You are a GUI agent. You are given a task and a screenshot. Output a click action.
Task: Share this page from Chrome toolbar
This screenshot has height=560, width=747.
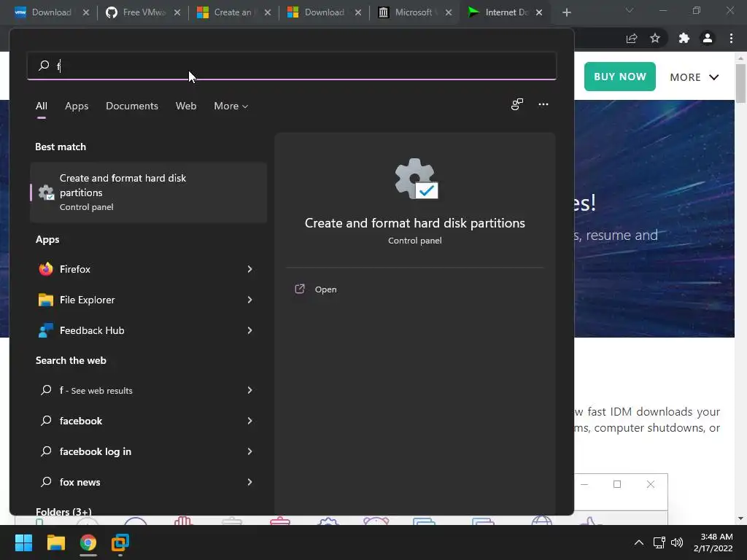click(x=632, y=38)
